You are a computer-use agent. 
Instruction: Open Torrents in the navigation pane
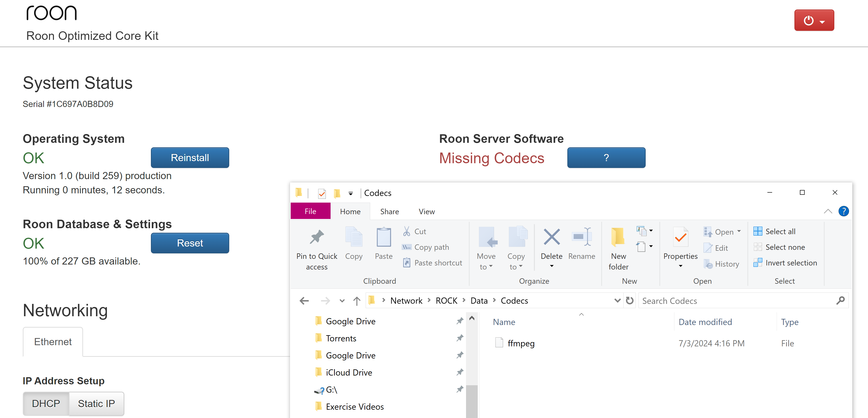coord(341,338)
